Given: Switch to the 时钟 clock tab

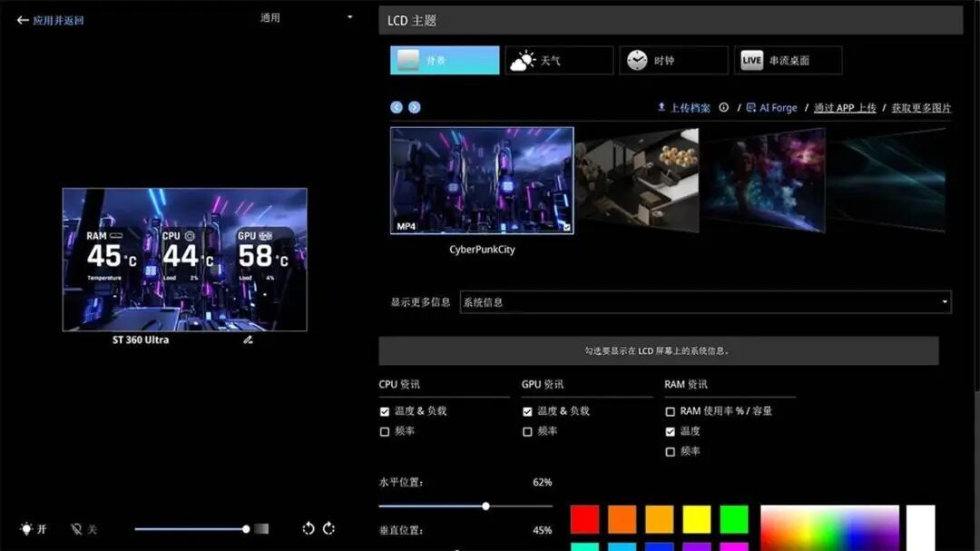Looking at the screenshot, I should [x=673, y=60].
